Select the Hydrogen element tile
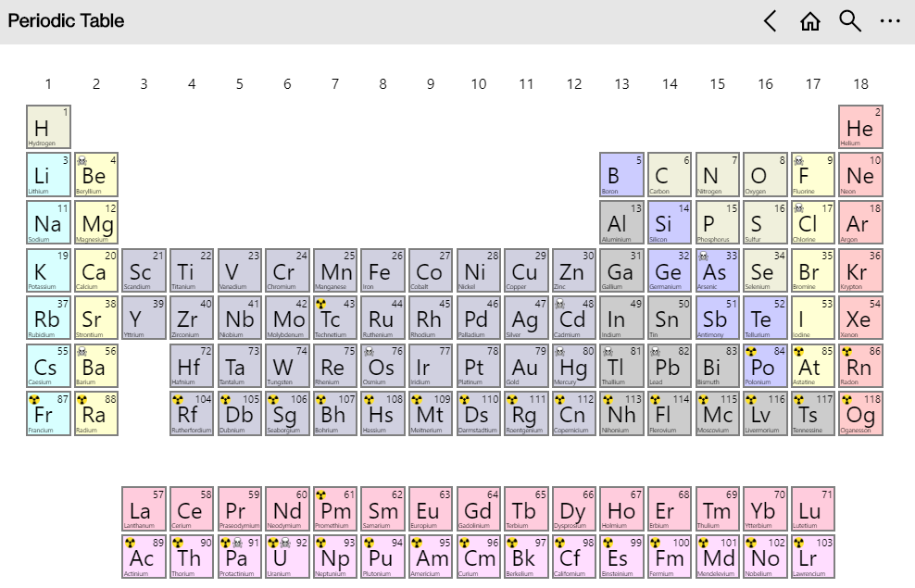This screenshot has width=915, height=588. [48, 127]
